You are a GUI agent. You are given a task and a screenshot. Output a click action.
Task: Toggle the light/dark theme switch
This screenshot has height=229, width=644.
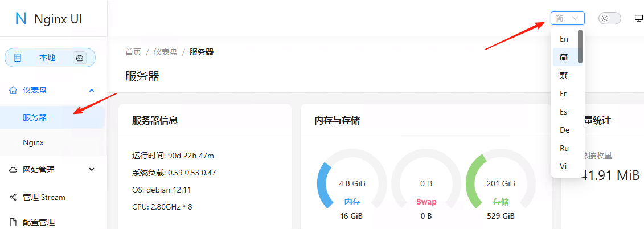click(609, 18)
